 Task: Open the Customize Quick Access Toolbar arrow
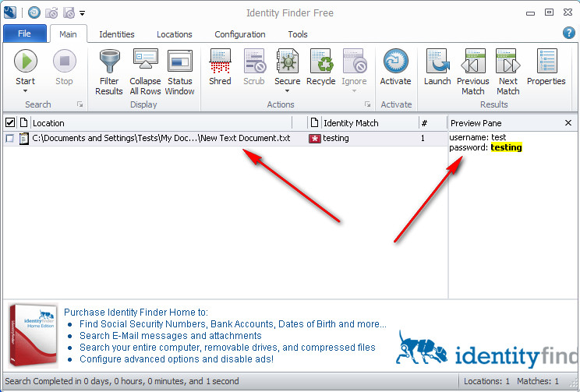click(x=82, y=13)
